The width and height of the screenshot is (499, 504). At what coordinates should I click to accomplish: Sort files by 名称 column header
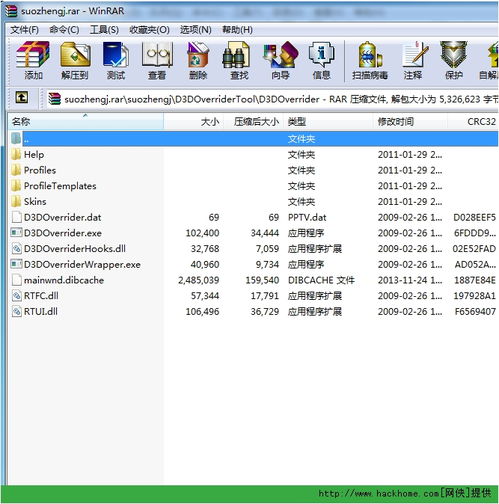pyautogui.click(x=86, y=121)
